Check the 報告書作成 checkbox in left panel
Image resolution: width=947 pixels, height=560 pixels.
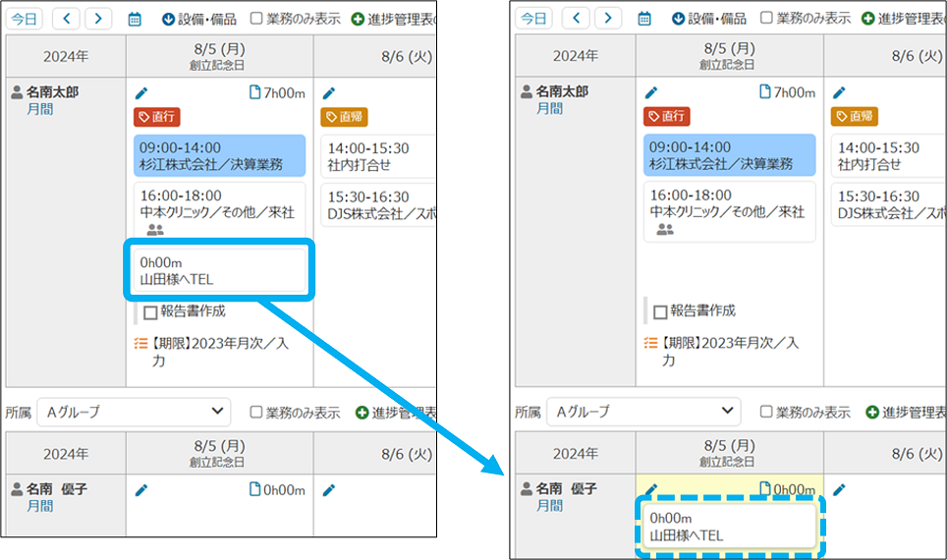(150, 312)
